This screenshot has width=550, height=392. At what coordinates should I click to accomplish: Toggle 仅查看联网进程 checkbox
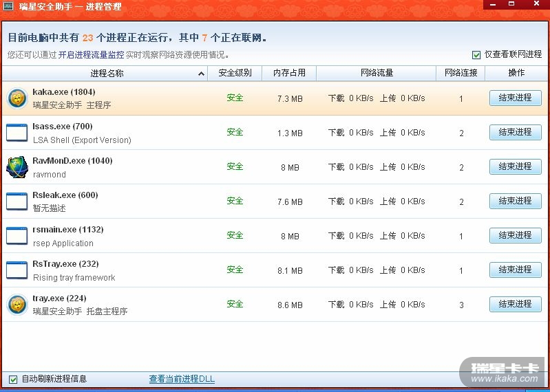(476, 54)
